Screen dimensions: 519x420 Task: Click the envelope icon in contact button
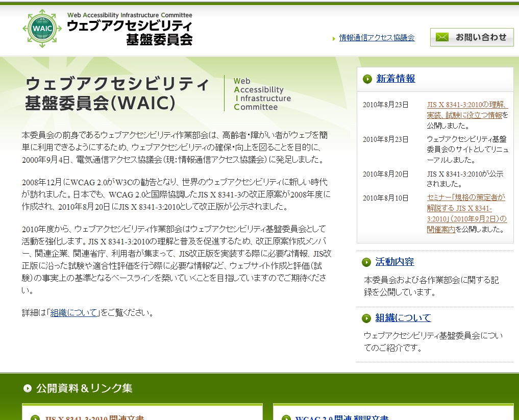click(x=442, y=37)
